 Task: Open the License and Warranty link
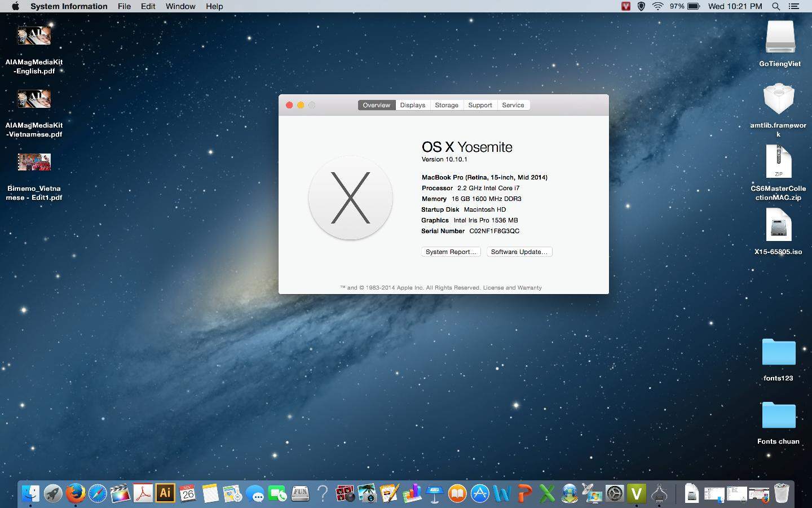[x=512, y=288]
